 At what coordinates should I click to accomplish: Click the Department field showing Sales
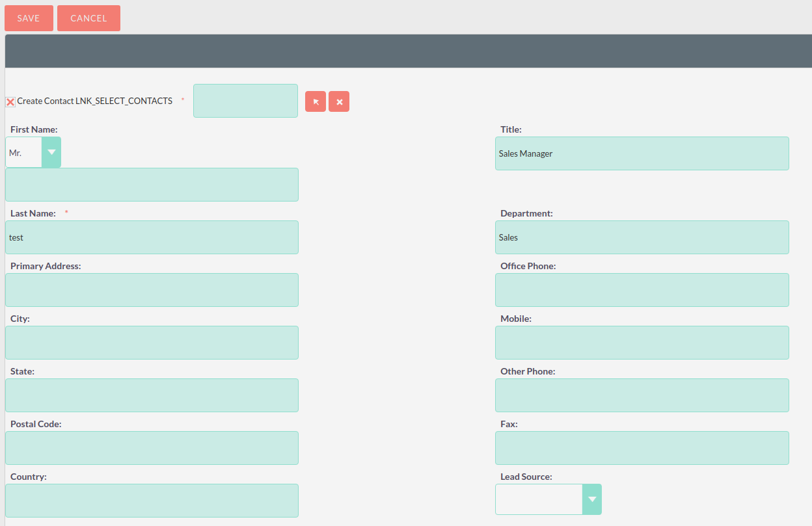tap(642, 237)
